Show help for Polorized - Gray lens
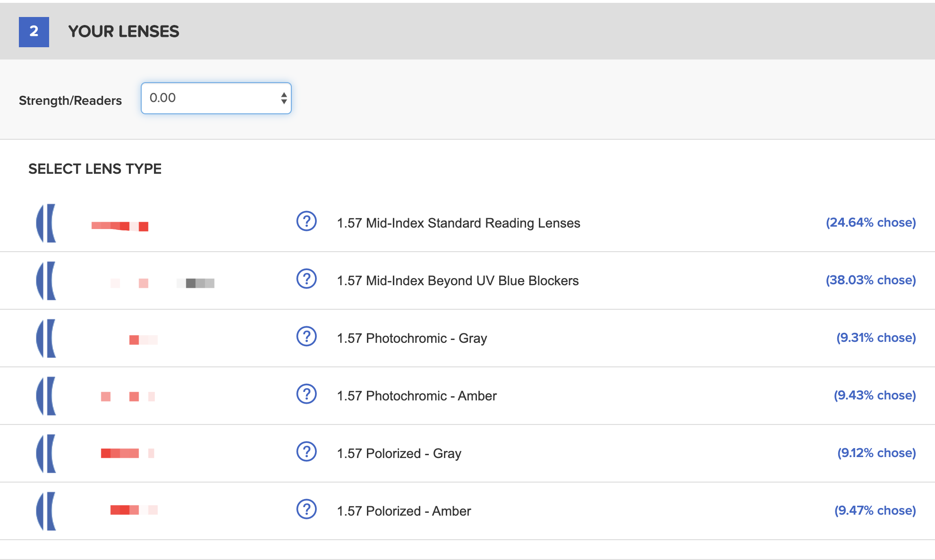Screen dimensions: 935x560 click(x=306, y=451)
